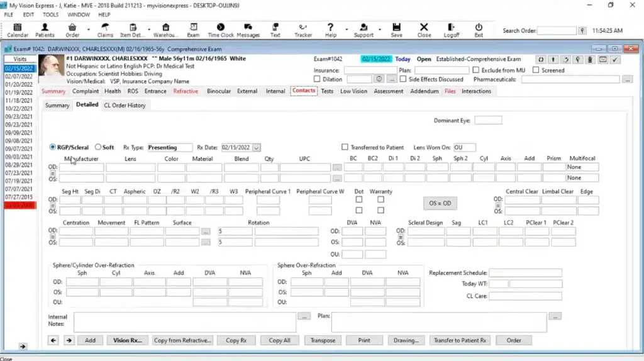Open the Calendar from toolbar
644x361 pixels.
tap(17, 30)
